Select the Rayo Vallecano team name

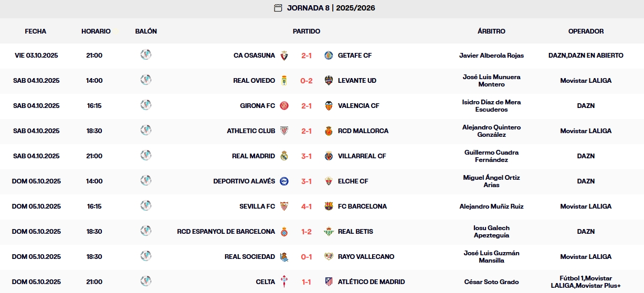click(x=366, y=257)
